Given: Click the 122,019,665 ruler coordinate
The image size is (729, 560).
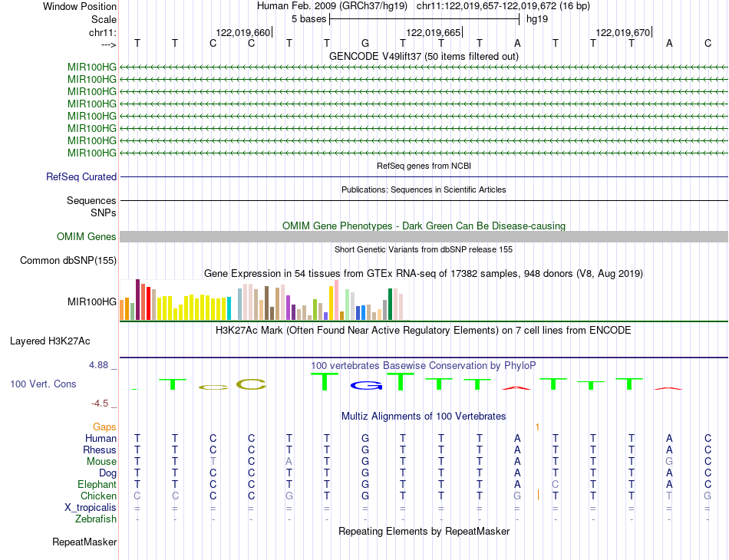Looking at the screenshot, I should coord(434,32).
